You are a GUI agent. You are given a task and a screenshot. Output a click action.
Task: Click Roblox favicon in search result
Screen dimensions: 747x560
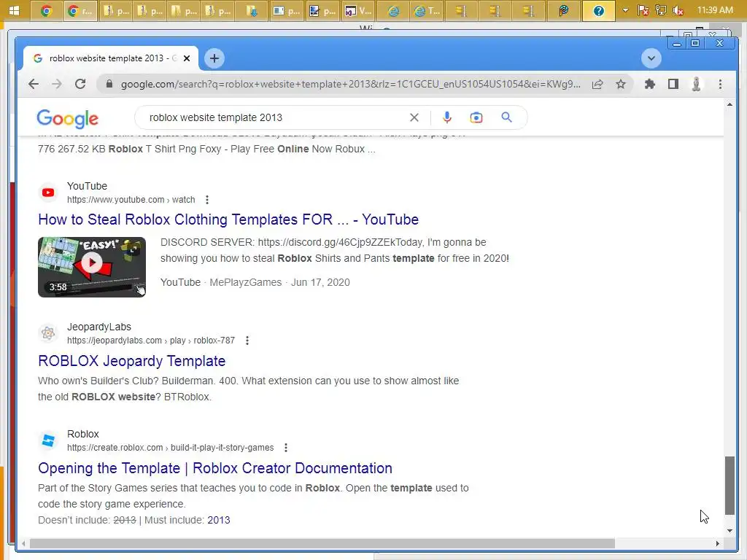click(48, 440)
